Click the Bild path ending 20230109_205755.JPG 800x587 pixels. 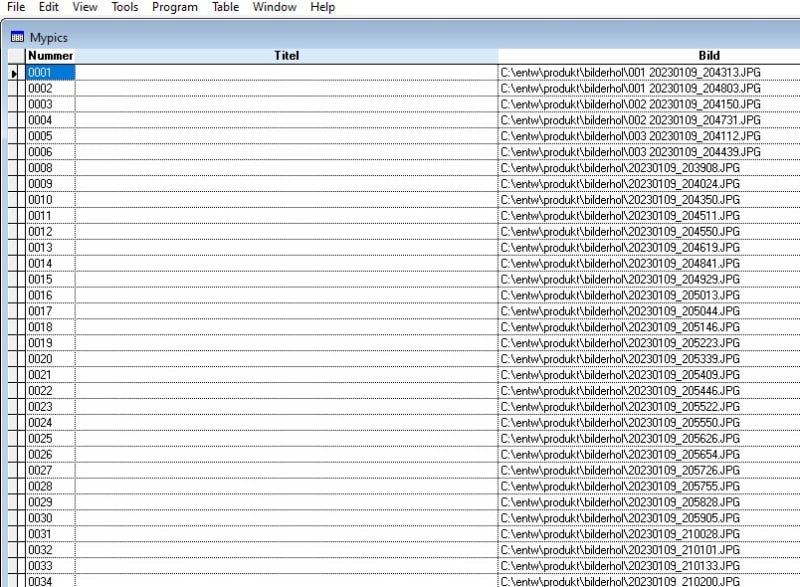tap(620, 487)
